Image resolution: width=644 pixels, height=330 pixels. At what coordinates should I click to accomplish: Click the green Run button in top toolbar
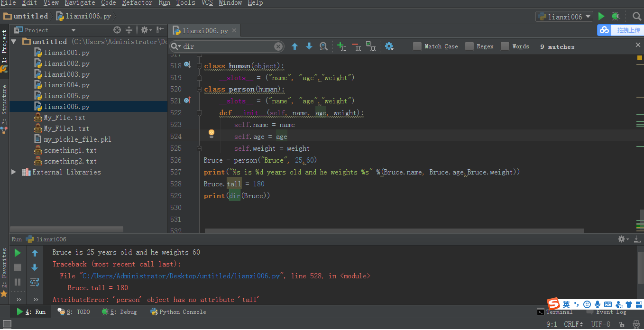point(601,17)
